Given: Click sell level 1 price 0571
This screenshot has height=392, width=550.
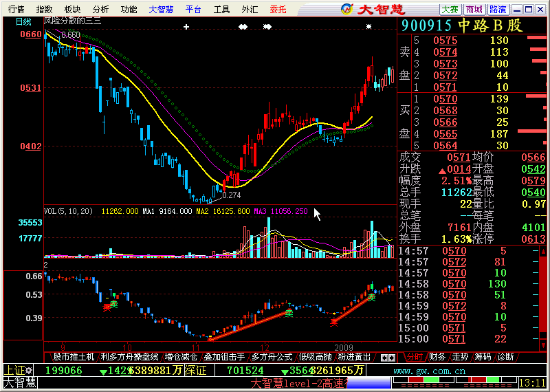Looking at the screenshot, I should pos(445,87).
